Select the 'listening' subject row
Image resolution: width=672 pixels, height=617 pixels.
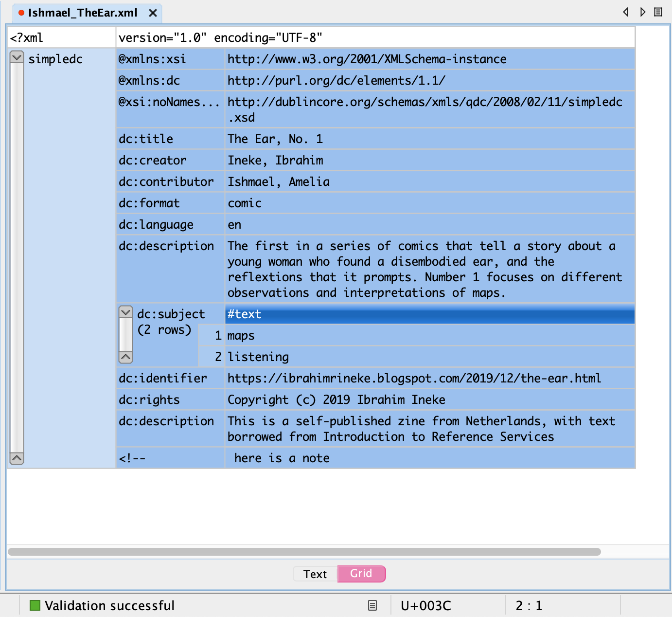(429, 357)
